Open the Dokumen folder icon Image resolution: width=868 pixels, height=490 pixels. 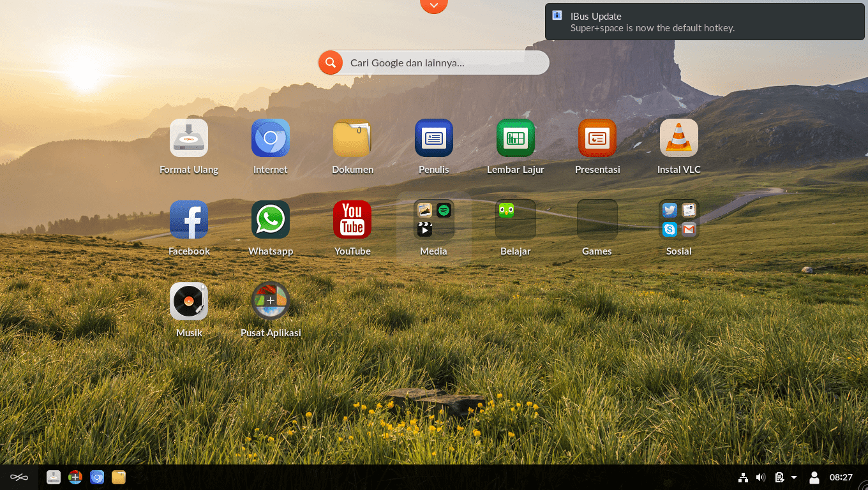352,138
